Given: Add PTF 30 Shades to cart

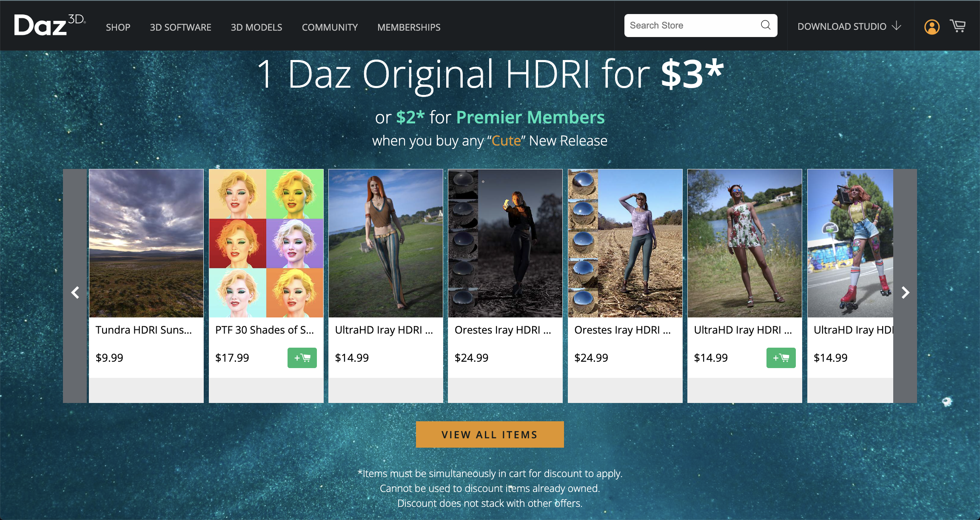Looking at the screenshot, I should point(302,358).
